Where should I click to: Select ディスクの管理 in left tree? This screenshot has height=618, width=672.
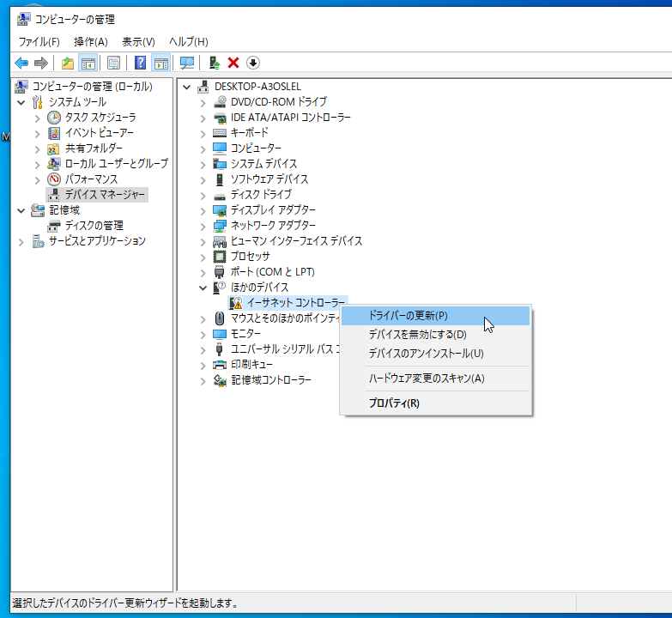click(94, 226)
